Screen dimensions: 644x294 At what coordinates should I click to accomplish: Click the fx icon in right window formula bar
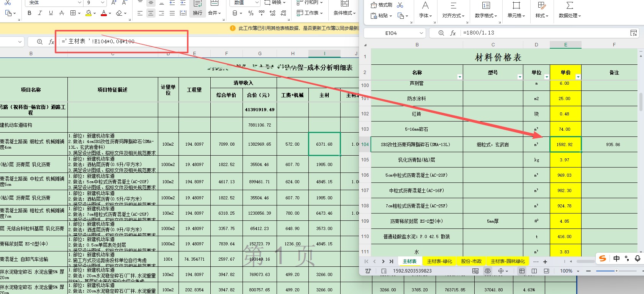(x=453, y=33)
